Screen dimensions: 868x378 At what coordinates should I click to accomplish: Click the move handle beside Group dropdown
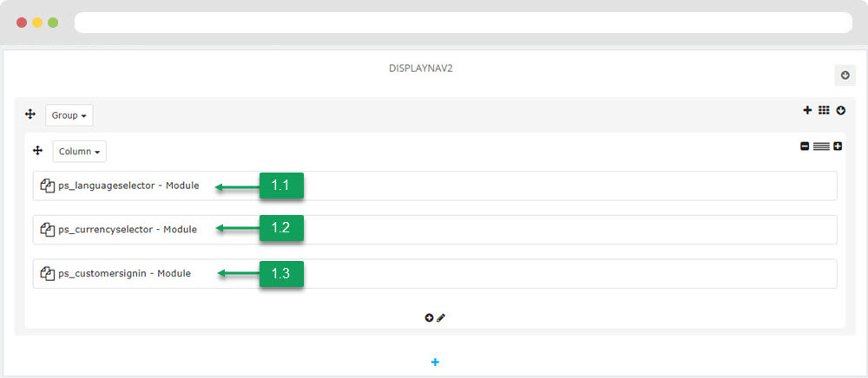pyautogui.click(x=30, y=114)
